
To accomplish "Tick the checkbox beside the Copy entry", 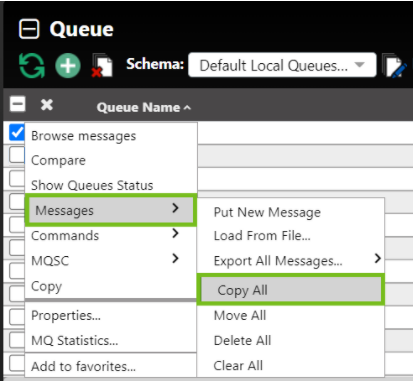I will click(17, 294).
